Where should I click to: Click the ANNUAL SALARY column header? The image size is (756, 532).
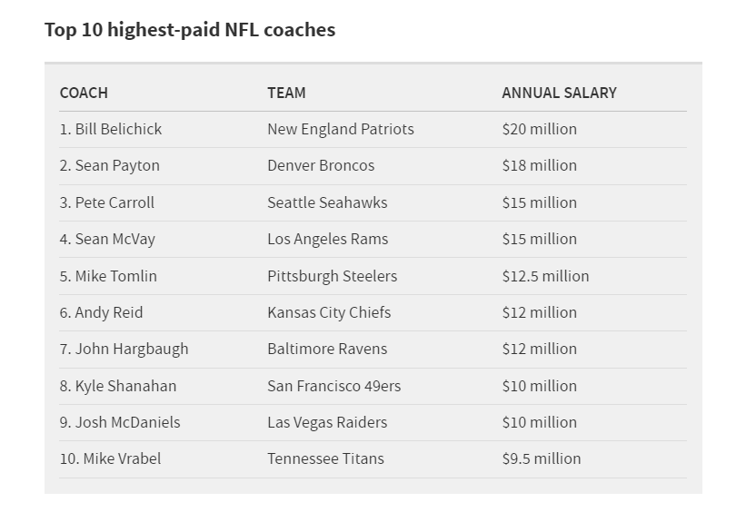560,93
